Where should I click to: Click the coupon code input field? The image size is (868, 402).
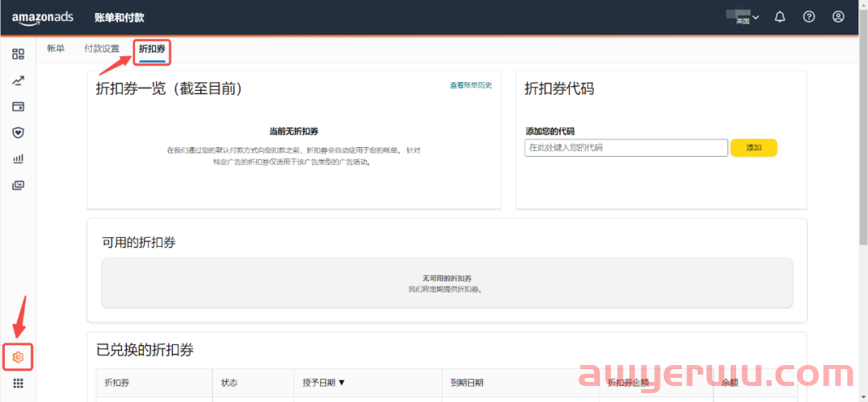coord(625,148)
